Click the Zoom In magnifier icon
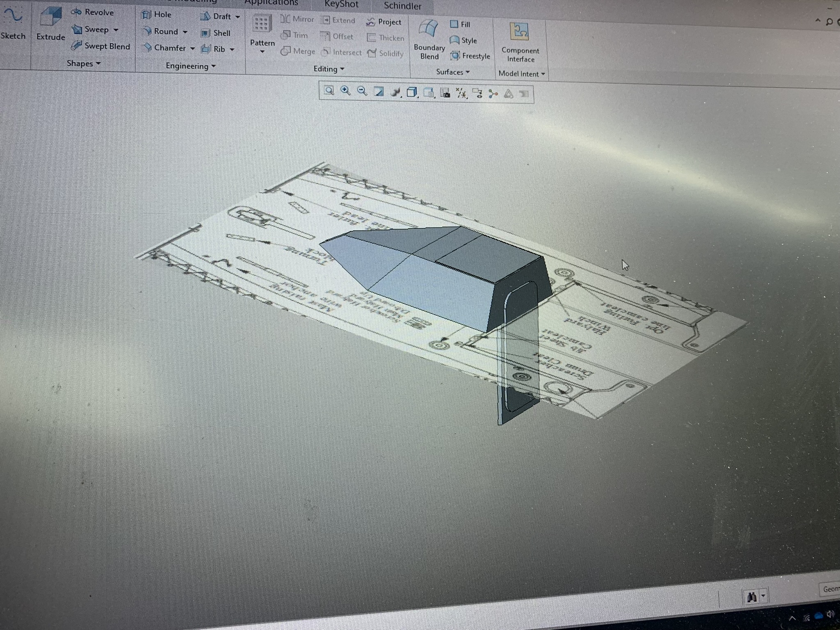Screen dimensions: 840x630 coord(345,91)
